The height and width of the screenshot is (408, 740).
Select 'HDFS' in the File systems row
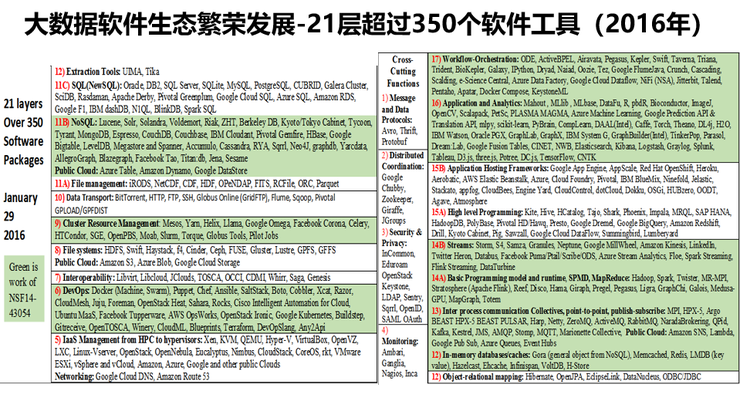pyautogui.click(x=114, y=250)
